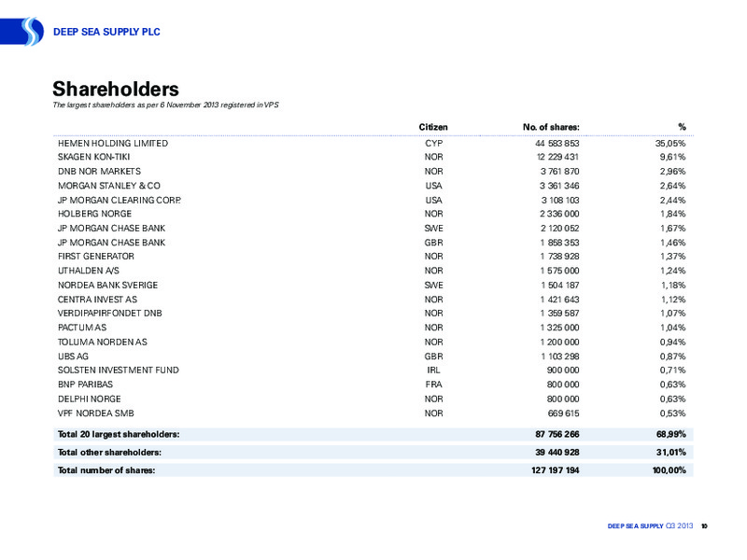747x560 pixels.
Task: Select HEMEN HOLDING LIMITED row name
Action: coord(113,144)
